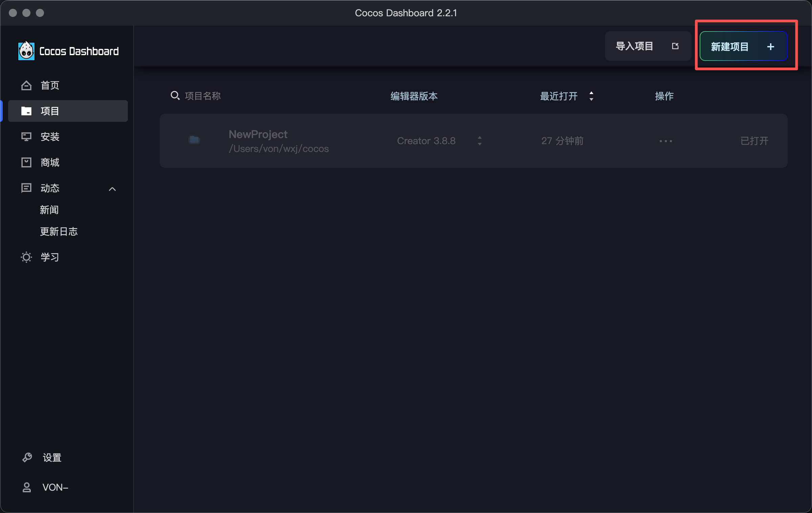Select 项目 in the sidebar

point(68,111)
